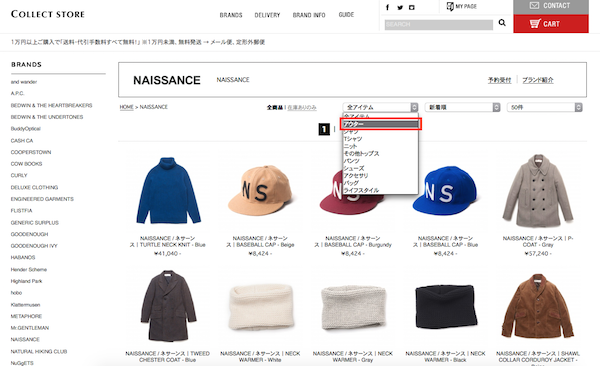This screenshot has height=366, width=600.
Task: Click the COLLECT STORE logo
Action: pos(48,14)
